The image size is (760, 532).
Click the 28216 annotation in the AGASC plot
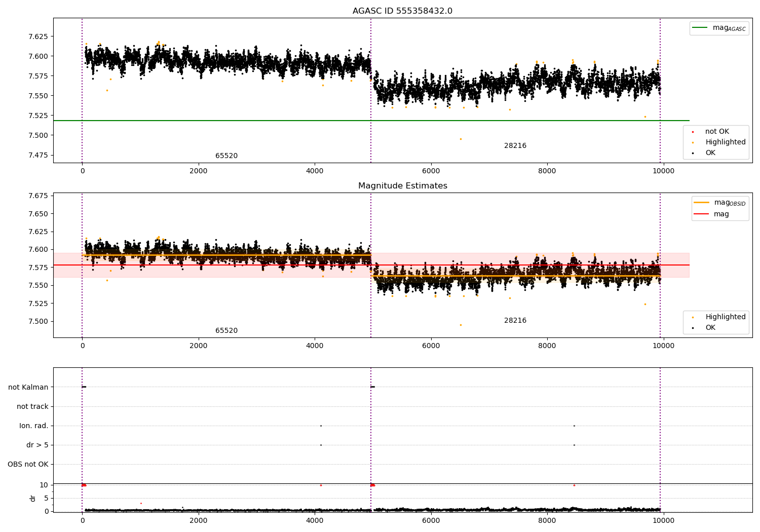coord(515,146)
